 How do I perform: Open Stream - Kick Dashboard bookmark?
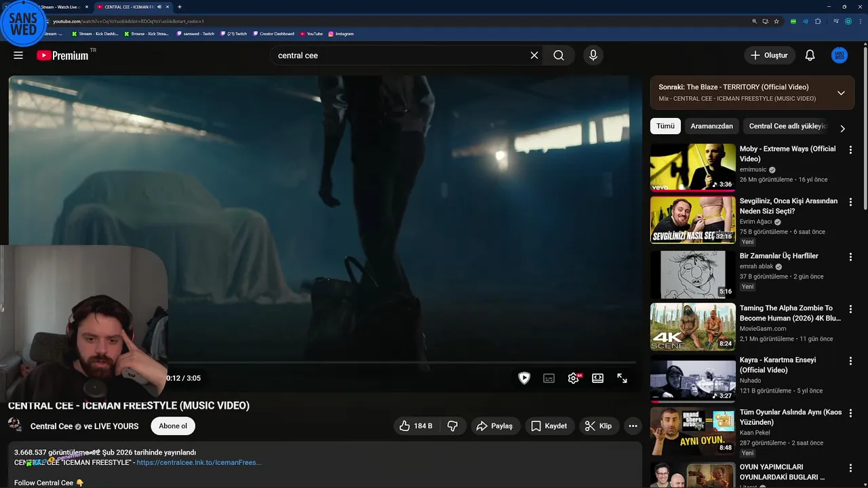(96, 34)
